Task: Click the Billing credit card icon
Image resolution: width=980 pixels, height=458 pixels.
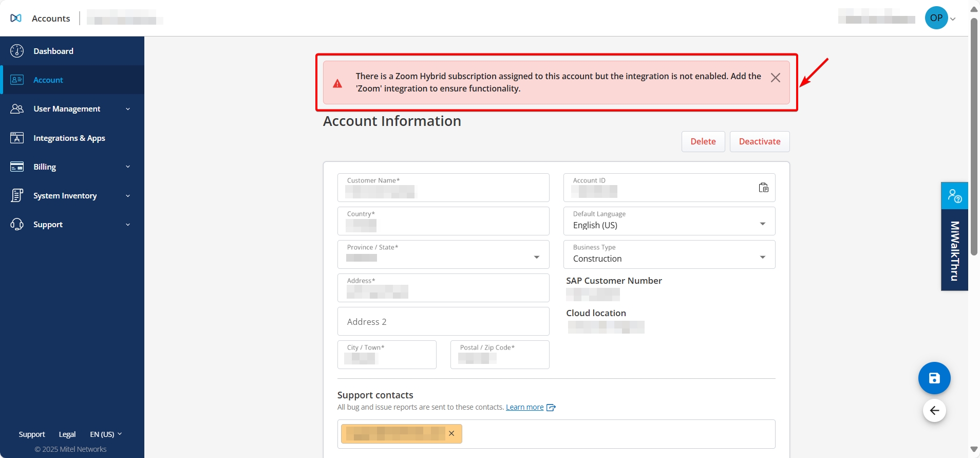Action: pyautogui.click(x=17, y=167)
